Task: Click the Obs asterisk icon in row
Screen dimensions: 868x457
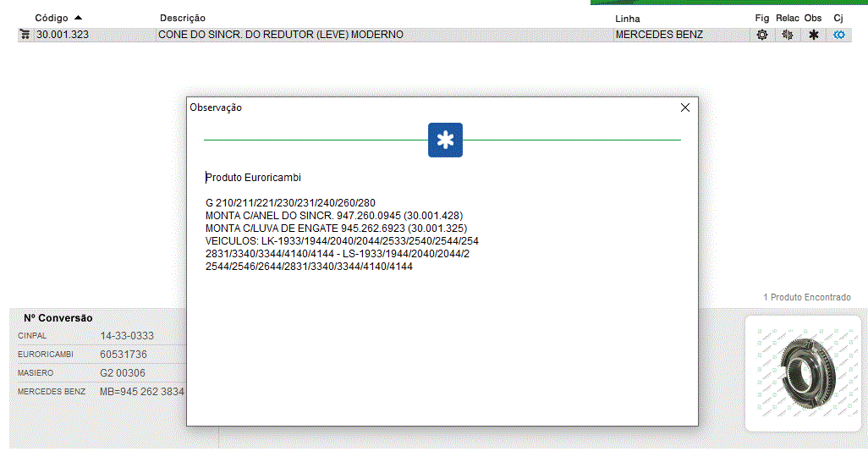Action: pyautogui.click(x=813, y=35)
